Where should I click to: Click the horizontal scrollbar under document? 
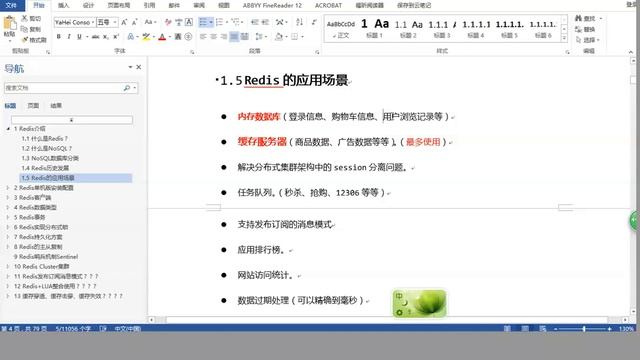[388, 320]
